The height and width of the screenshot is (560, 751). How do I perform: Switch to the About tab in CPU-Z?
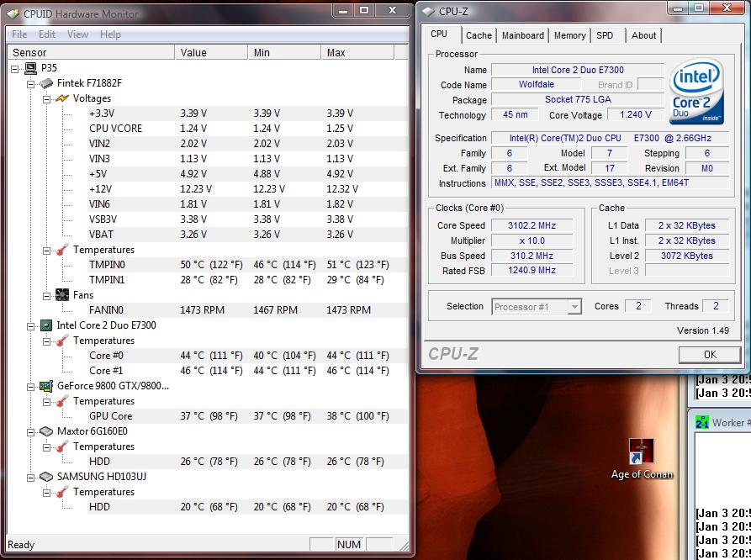pyautogui.click(x=643, y=35)
